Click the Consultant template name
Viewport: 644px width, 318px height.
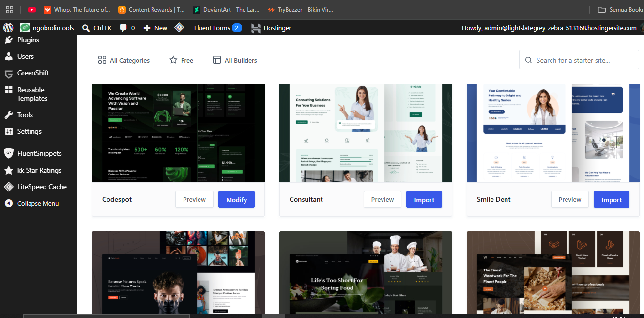(x=306, y=199)
